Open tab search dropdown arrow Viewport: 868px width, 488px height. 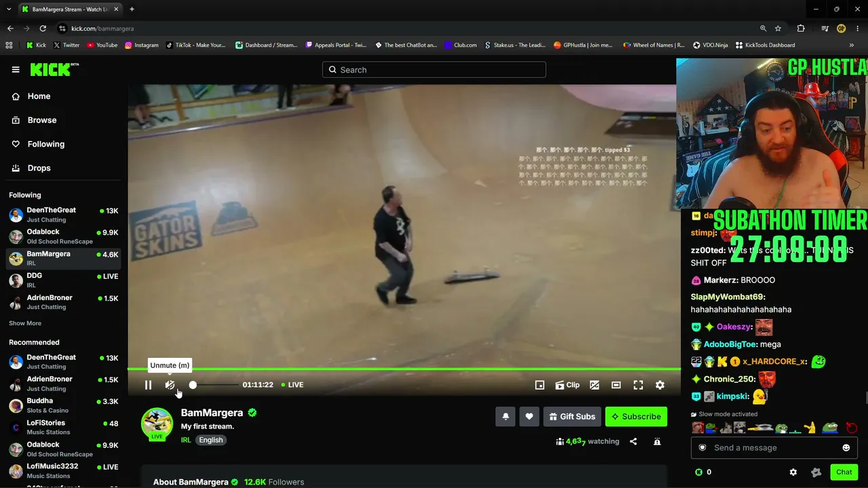(x=8, y=9)
